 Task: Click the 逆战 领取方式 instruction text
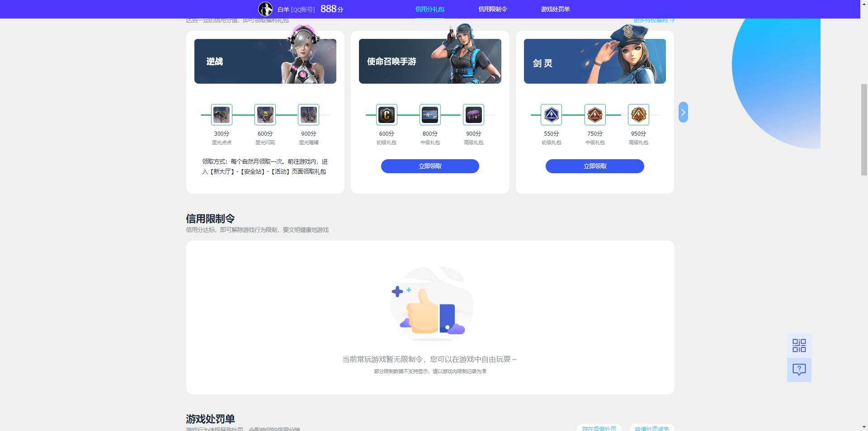coord(265,166)
